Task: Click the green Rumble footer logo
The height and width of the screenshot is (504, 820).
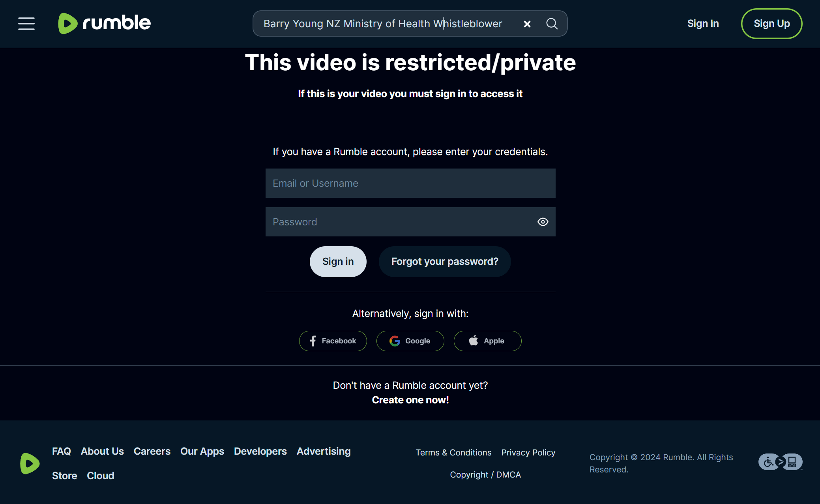Action: (x=30, y=463)
